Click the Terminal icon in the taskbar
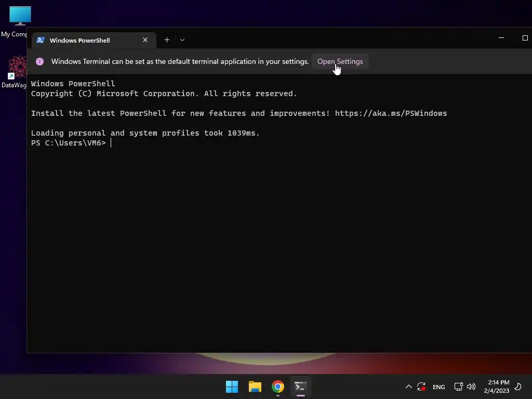The height and width of the screenshot is (399, 532). (x=301, y=387)
